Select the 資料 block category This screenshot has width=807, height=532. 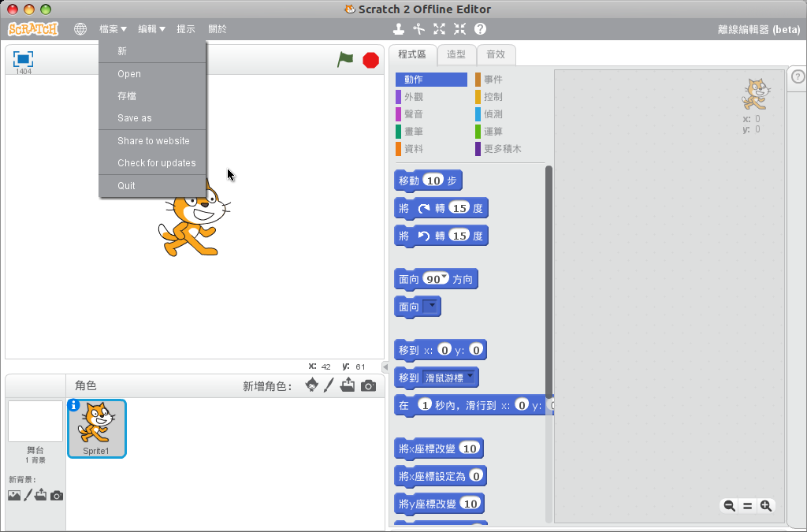coord(431,149)
